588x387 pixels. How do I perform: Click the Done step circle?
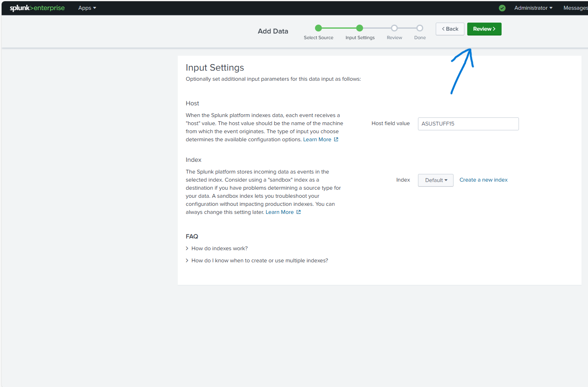420,28
